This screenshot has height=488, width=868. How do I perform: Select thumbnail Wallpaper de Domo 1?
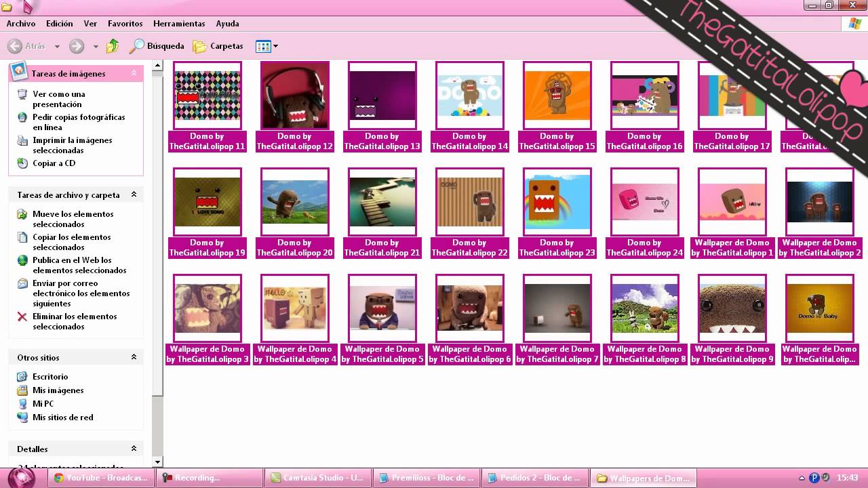tap(732, 202)
